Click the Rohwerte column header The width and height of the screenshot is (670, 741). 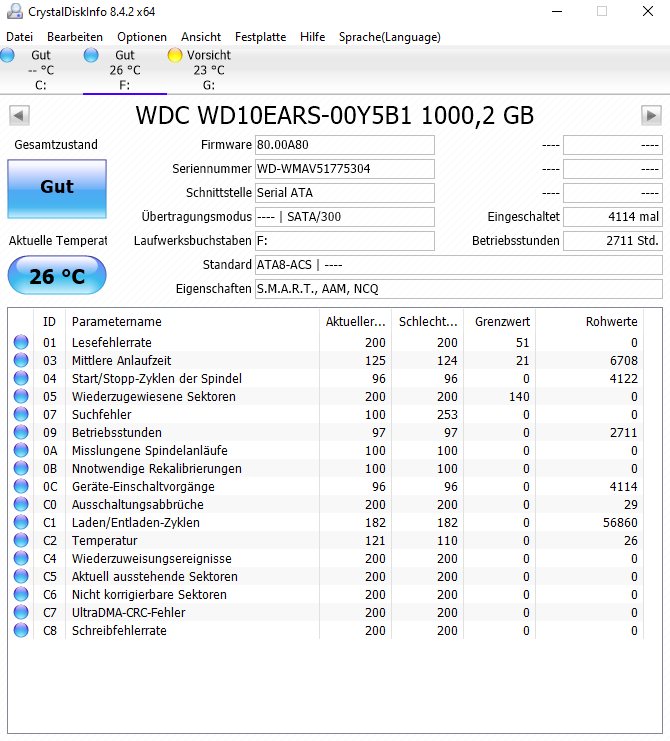click(589, 322)
